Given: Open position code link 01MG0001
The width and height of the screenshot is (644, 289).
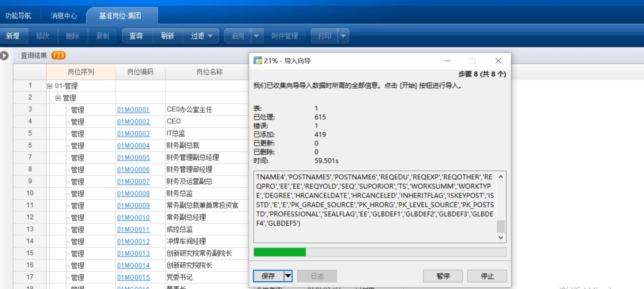Looking at the screenshot, I should tap(133, 110).
